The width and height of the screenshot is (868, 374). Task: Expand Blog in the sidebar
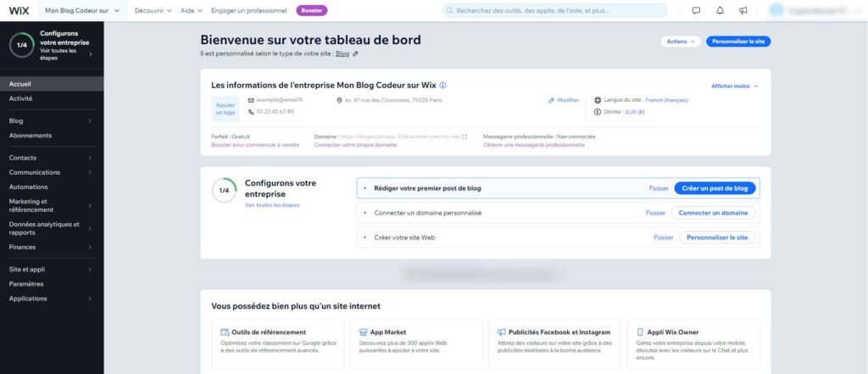click(x=51, y=120)
